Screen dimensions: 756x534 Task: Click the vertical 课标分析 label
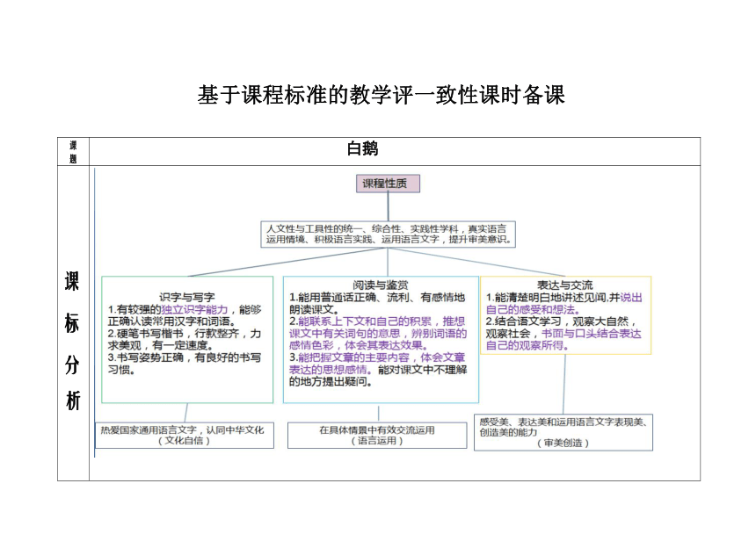72,341
